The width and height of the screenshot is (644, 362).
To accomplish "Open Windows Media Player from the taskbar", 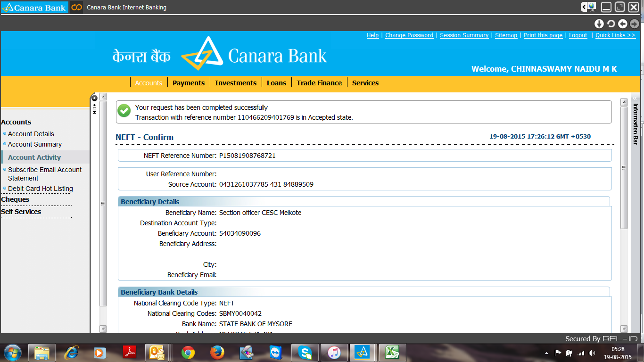I will (99, 353).
